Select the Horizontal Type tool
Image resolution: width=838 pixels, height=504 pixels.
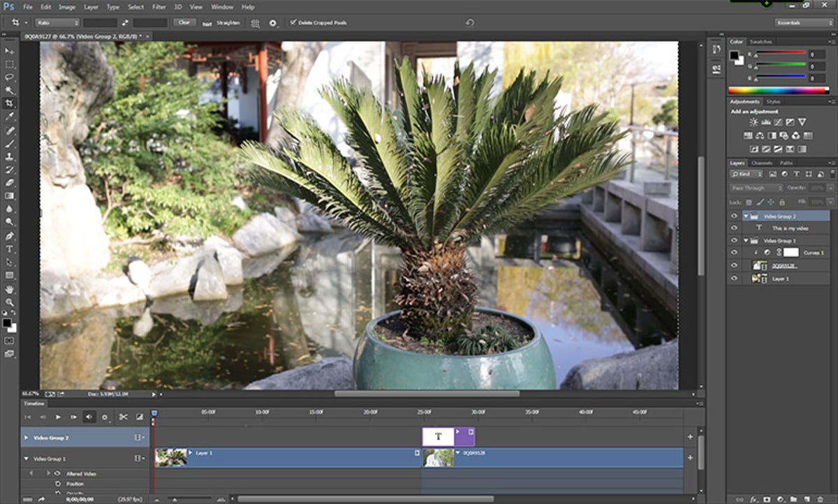pyautogui.click(x=10, y=249)
